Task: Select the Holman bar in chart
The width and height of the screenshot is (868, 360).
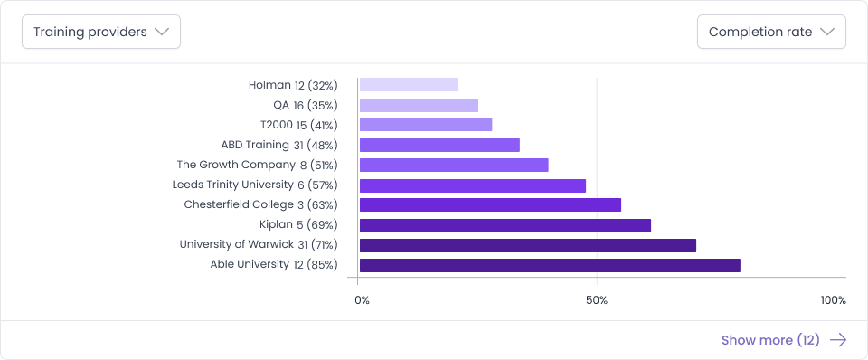Action: (409, 85)
